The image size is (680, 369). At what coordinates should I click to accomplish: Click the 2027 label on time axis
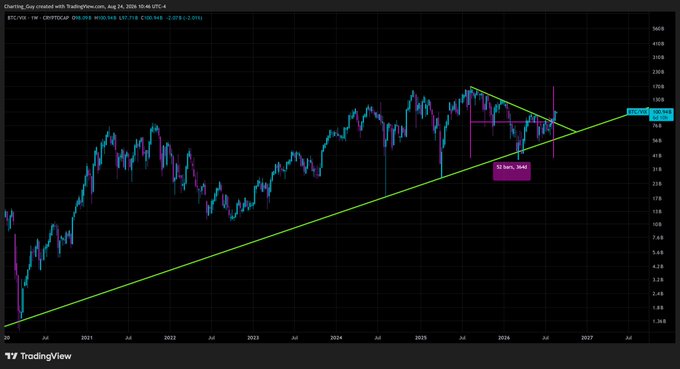[x=587, y=337]
